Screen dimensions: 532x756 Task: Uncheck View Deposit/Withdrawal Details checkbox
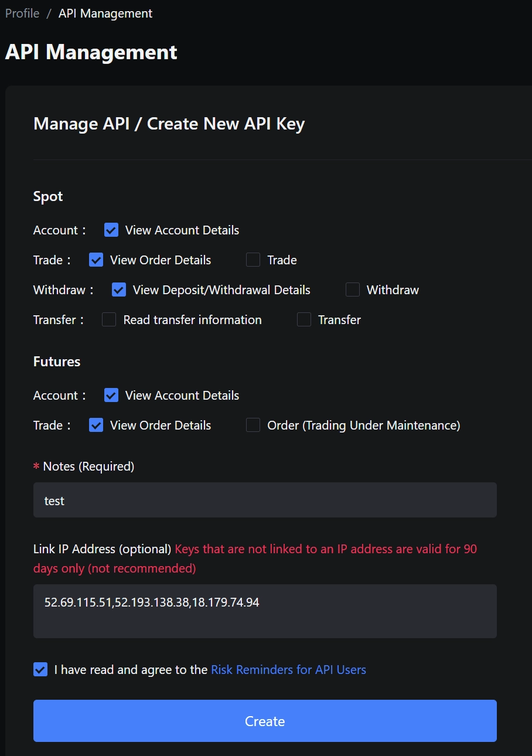[x=119, y=290]
